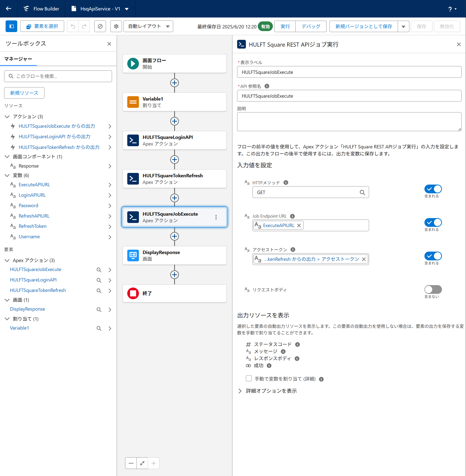Click the 実行 run button
The image size is (466, 476).
285,26
